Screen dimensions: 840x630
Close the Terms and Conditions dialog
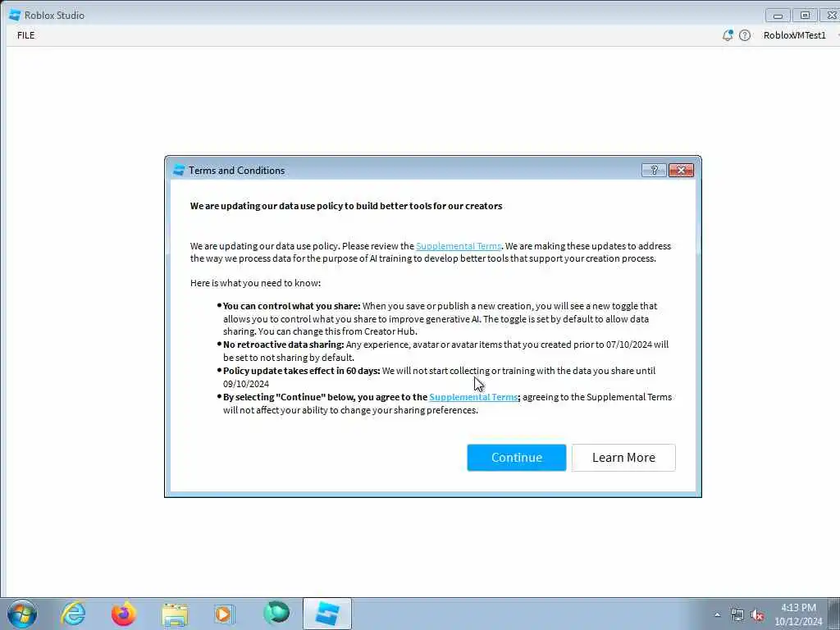pos(681,171)
